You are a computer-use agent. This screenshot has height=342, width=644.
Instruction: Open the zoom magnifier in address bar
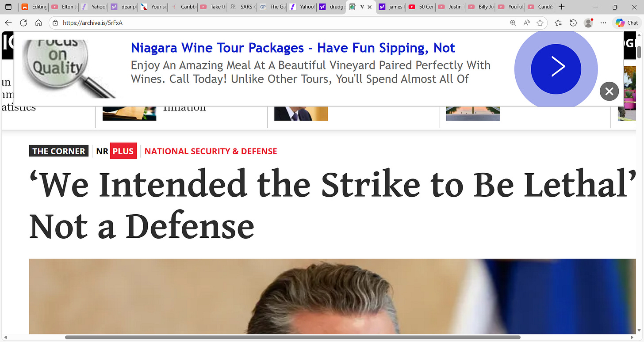pos(513,23)
